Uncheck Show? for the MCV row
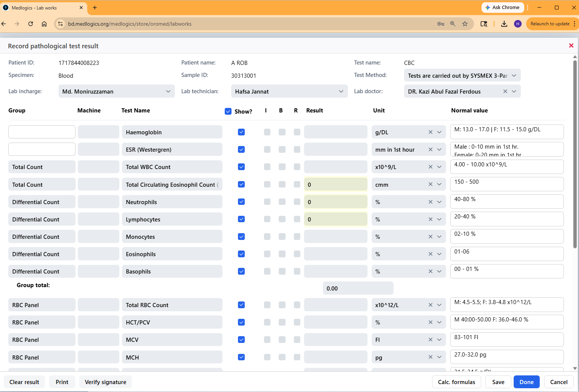Screen dimensions: 579x392 tap(241, 340)
